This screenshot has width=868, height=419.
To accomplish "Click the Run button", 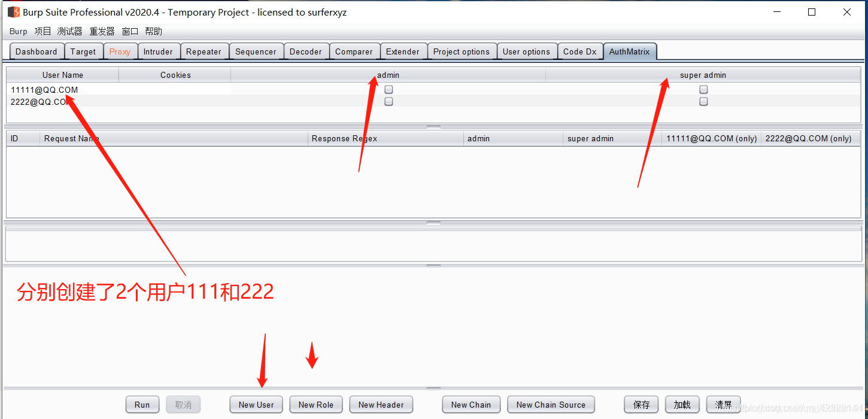I will point(142,405).
